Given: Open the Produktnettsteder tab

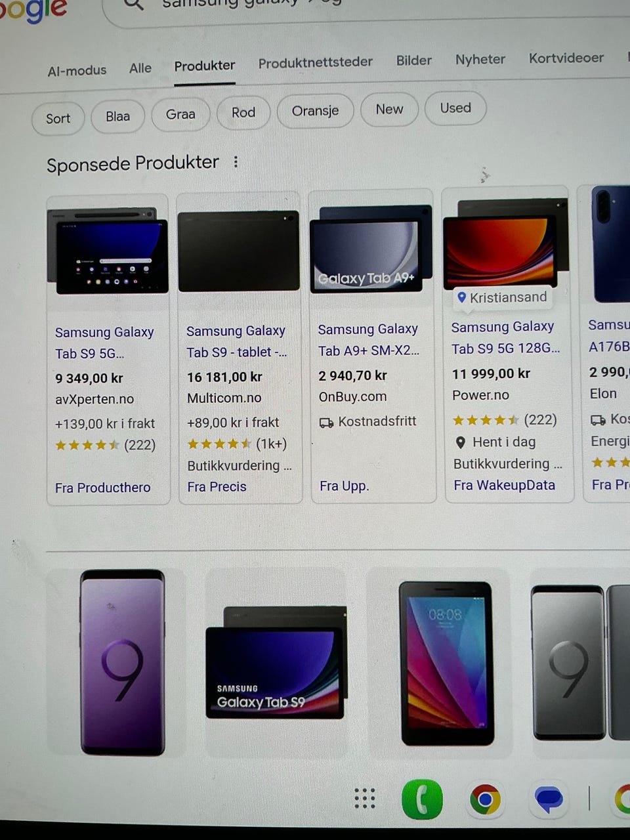Looking at the screenshot, I should pos(315,62).
